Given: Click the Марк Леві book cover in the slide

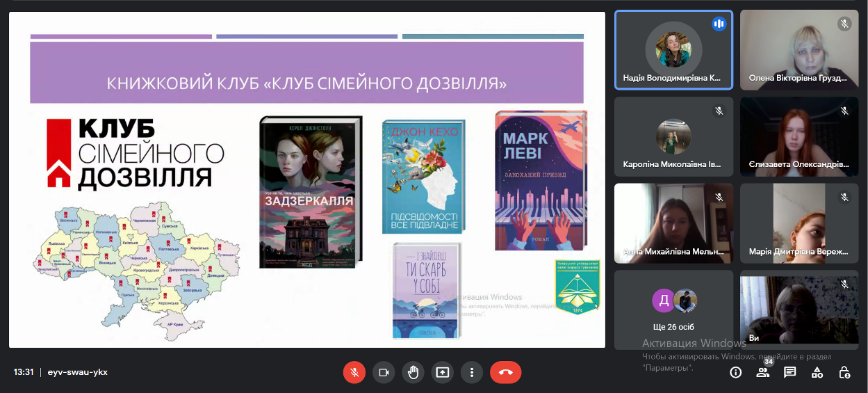Looking at the screenshot, I should point(541,180).
